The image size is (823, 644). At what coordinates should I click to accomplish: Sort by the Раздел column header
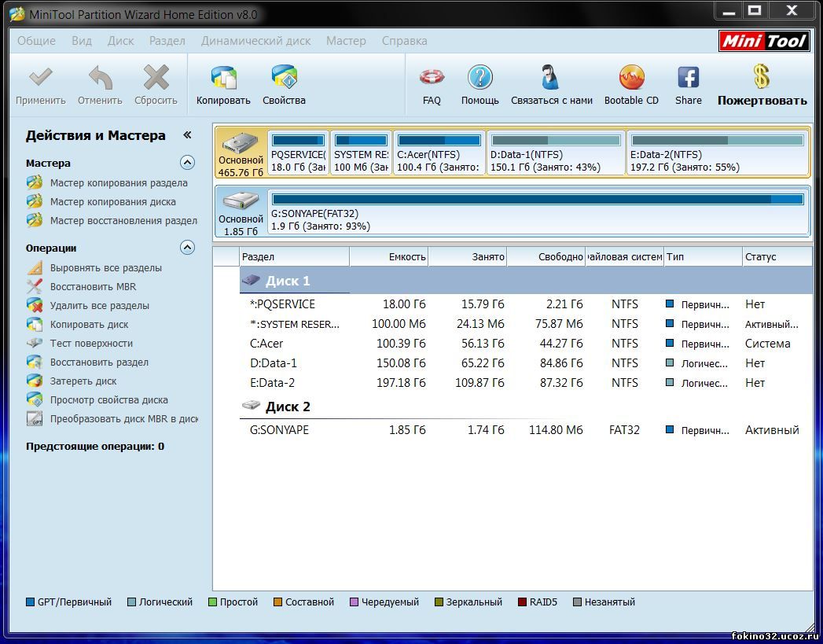[x=295, y=256]
